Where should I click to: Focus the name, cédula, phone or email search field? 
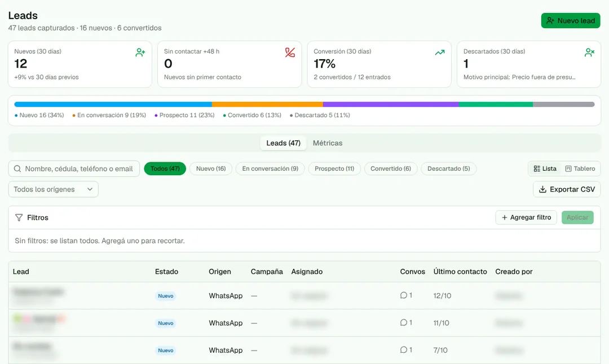74,169
